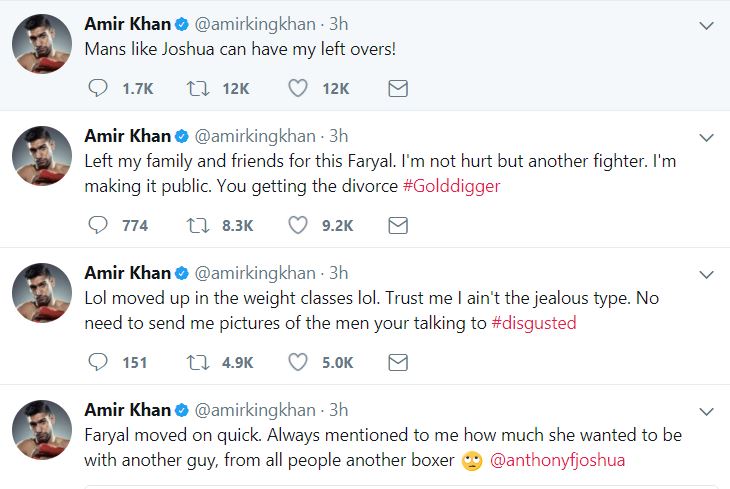Like the #disgusted tweet
This screenshot has height=489, width=730.
coord(297,362)
